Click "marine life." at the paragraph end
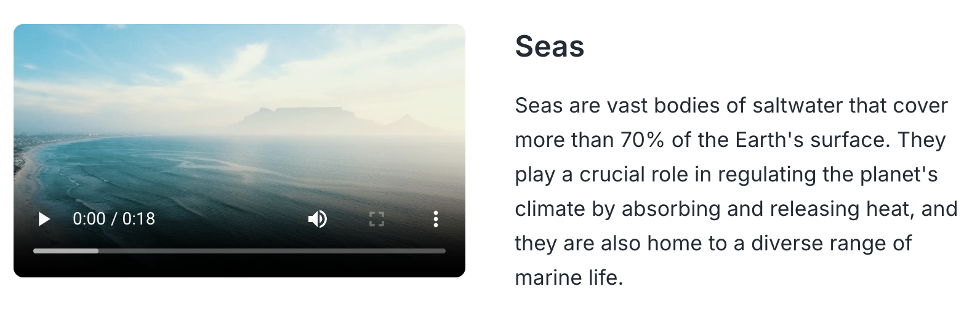Viewport: 980px width, 318px height. [569, 278]
